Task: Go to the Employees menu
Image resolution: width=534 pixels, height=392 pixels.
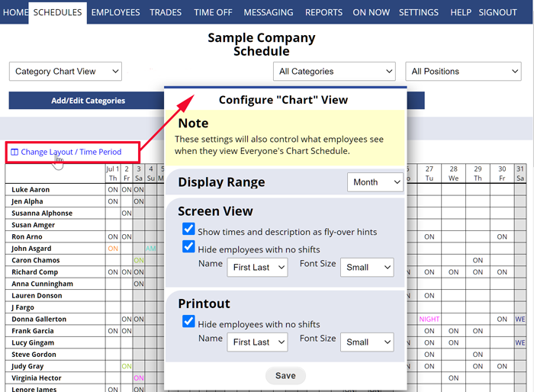Action: pos(115,12)
